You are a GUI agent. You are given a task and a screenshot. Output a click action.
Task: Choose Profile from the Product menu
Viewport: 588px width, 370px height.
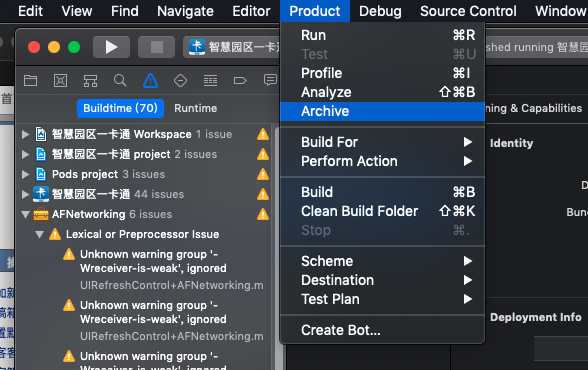(382, 73)
